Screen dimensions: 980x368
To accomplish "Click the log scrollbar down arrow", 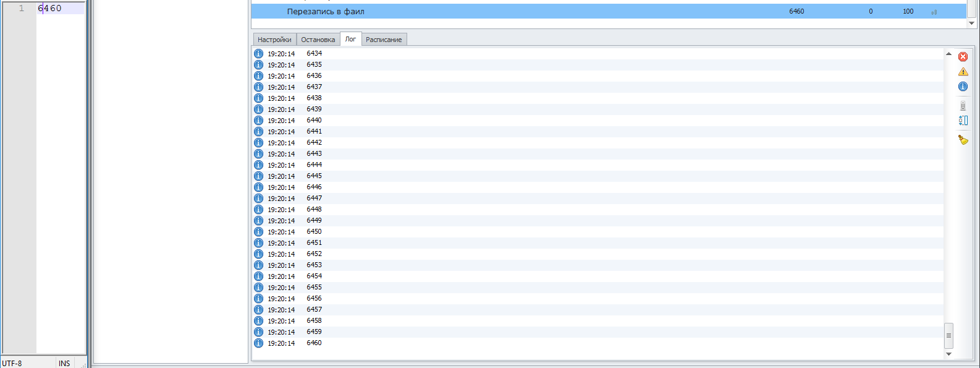I will tap(948, 354).
